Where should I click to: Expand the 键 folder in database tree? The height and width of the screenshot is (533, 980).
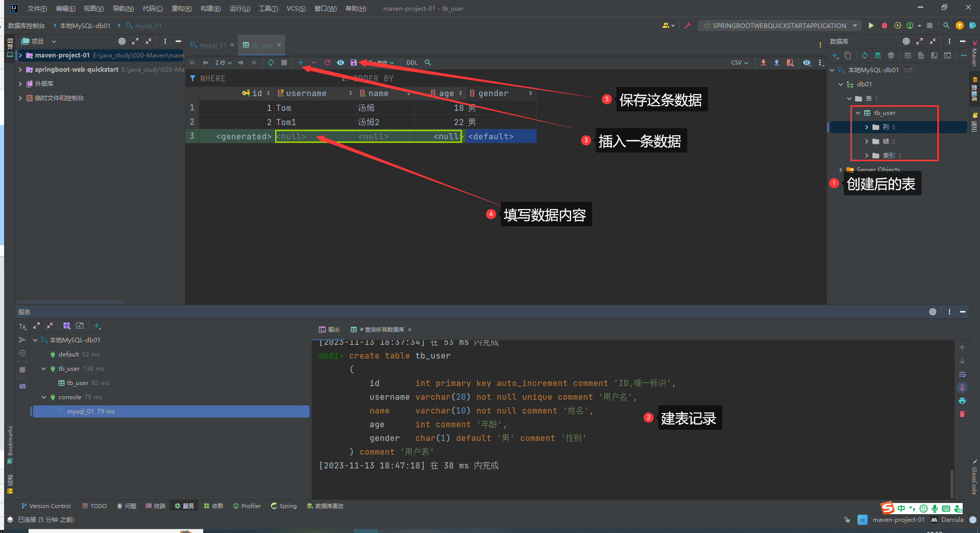pos(867,141)
